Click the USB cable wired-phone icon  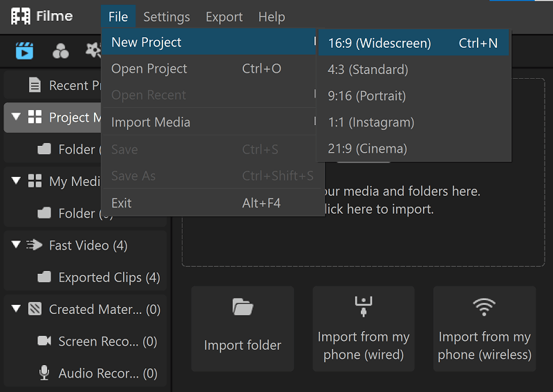click(364, 306)
